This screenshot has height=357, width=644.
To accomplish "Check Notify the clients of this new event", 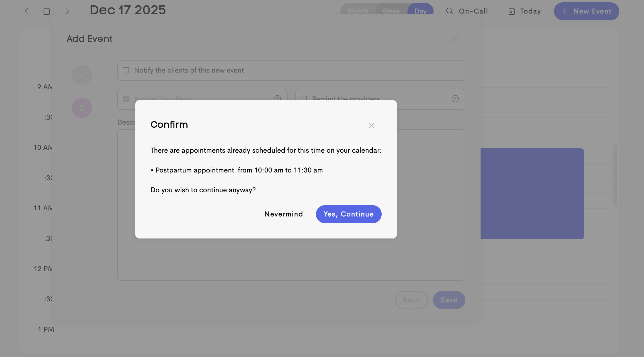I will point(126,70).
